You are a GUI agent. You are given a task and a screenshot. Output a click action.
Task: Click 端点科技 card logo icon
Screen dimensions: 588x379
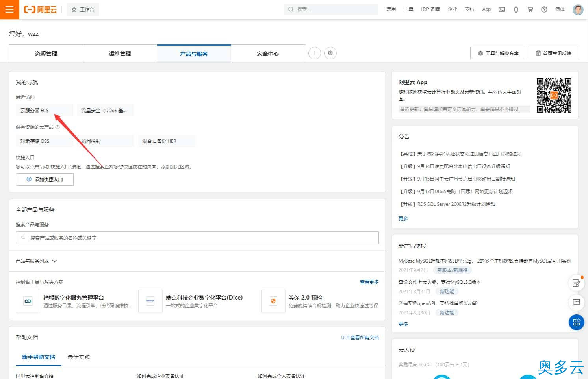click(x=150, y=301)
